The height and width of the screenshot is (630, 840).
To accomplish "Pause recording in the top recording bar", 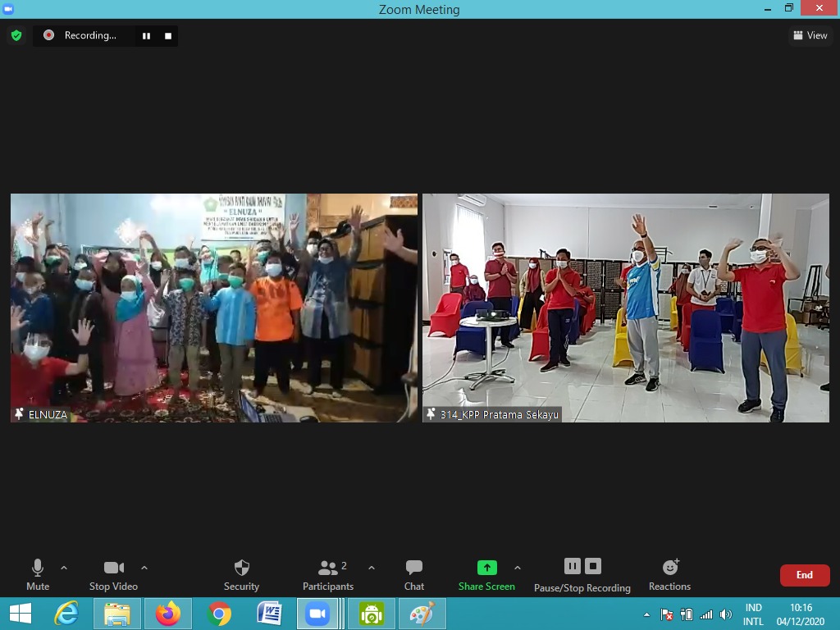I will pos(147,35).
